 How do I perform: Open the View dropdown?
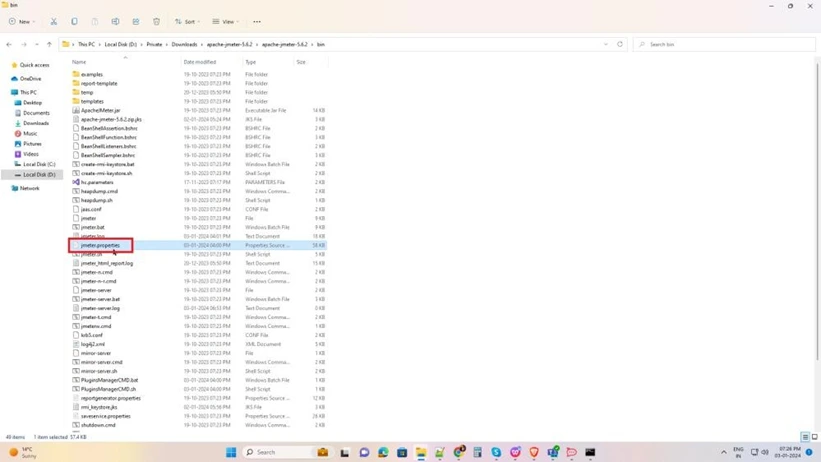226,21
